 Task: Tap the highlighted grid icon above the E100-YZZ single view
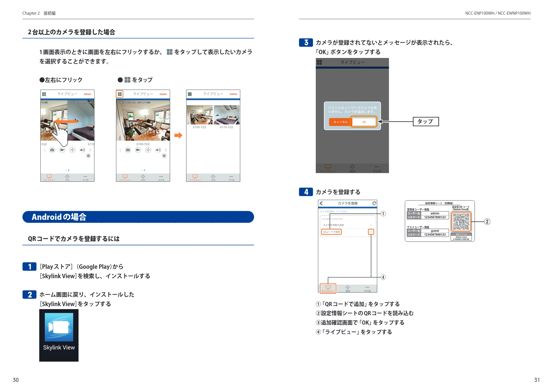[120, 94]
